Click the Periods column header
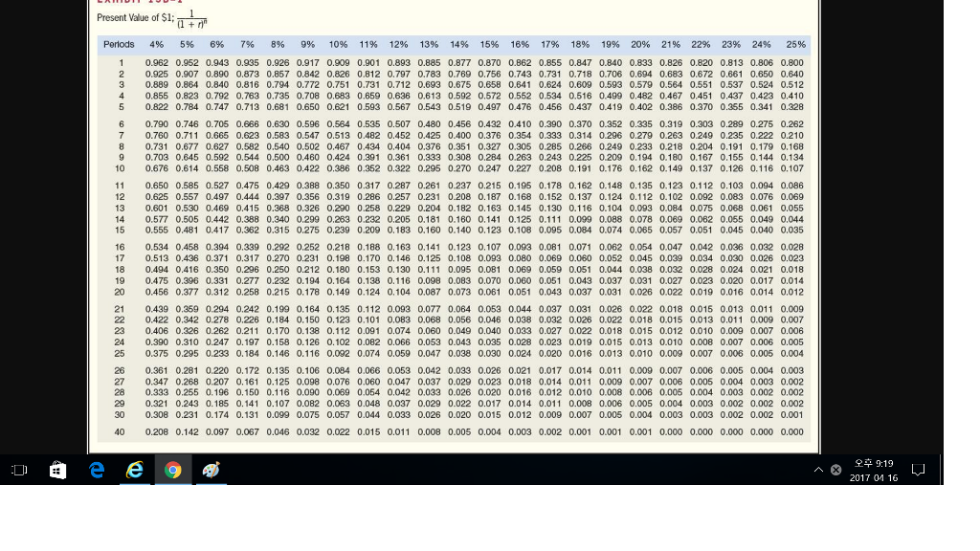980x551 pixels. (x=119, y=44)
